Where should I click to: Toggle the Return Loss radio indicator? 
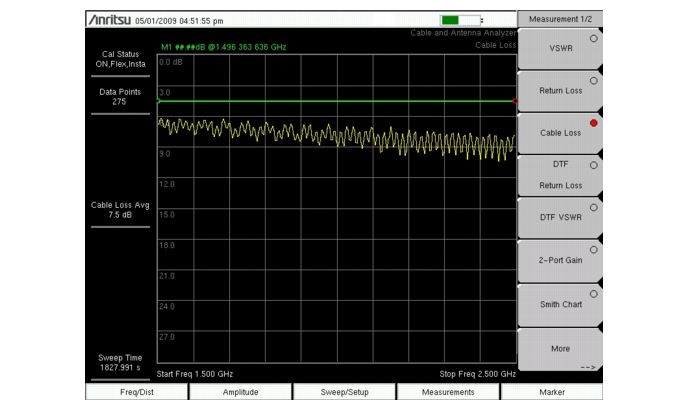[x=594, y=81]
